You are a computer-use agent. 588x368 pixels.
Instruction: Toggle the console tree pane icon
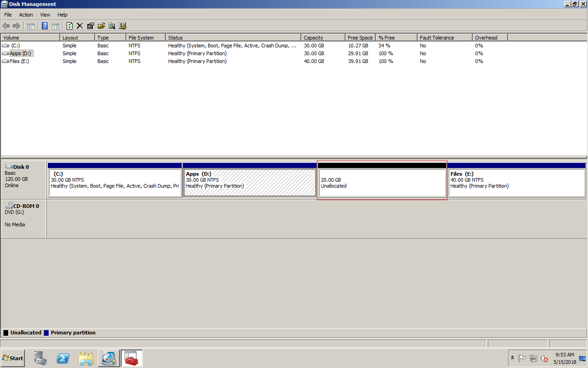point(31,26)
